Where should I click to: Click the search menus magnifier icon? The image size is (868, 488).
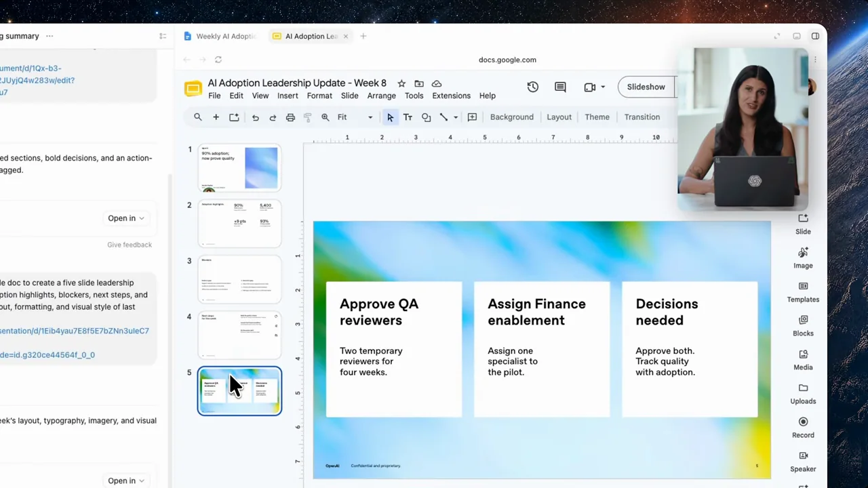[x=198, y=117]
